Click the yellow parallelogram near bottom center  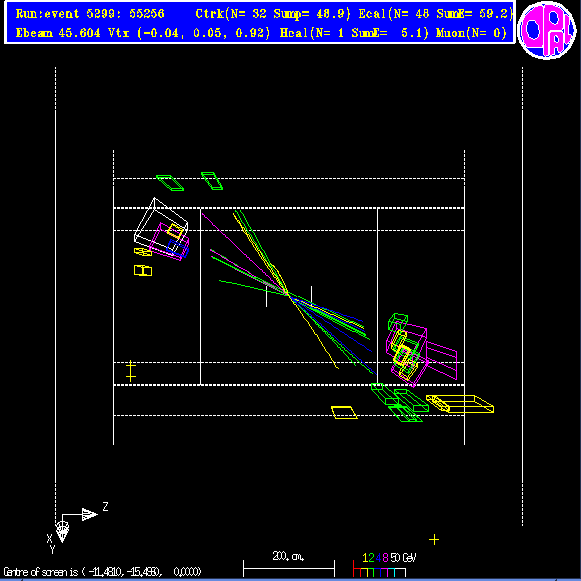pos(344,412)
